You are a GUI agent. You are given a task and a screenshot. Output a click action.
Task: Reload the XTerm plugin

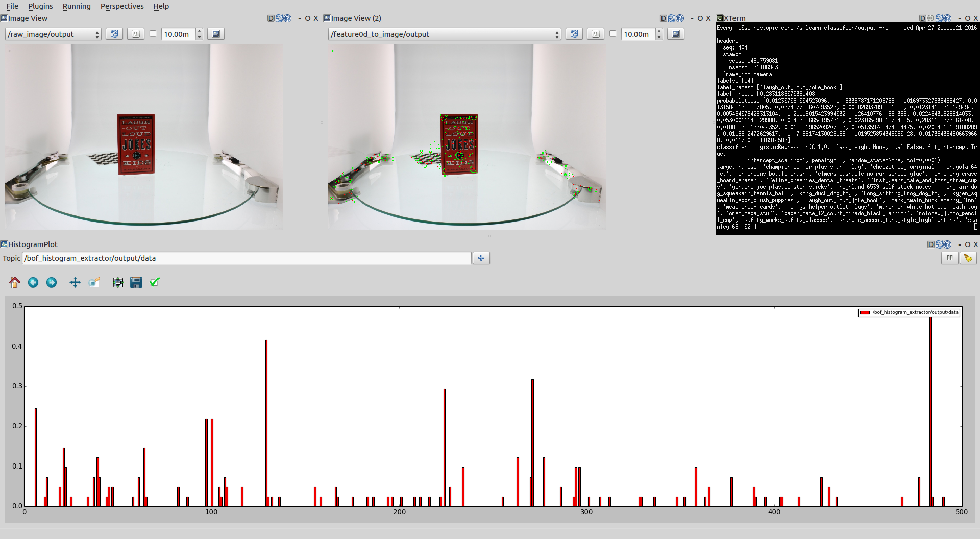pyautogui.click(x=939, y=18)
